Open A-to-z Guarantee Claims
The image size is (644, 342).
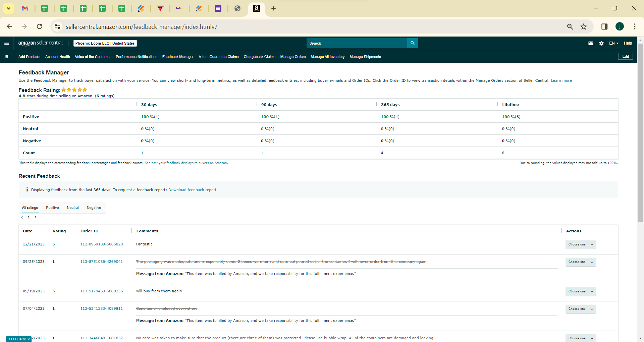click(x=219, y=57)
